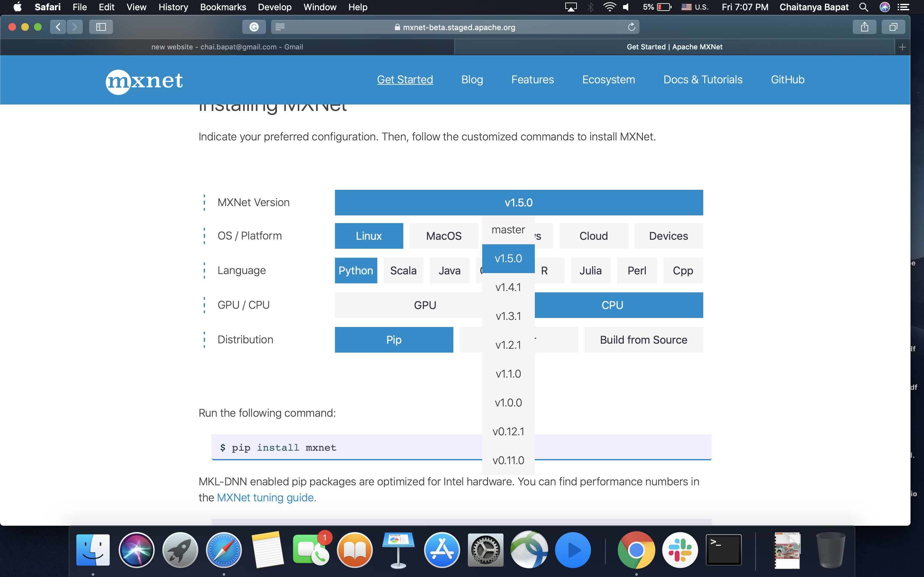
Task: Switch to the Gmail tab
Action: click(x=227, y=46)
